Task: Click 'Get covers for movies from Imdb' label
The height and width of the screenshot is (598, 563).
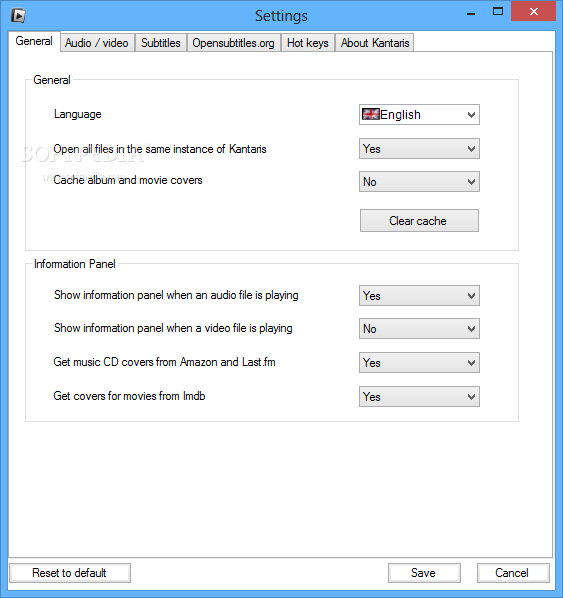Action: pyautogui.click(x=129, y=396)
